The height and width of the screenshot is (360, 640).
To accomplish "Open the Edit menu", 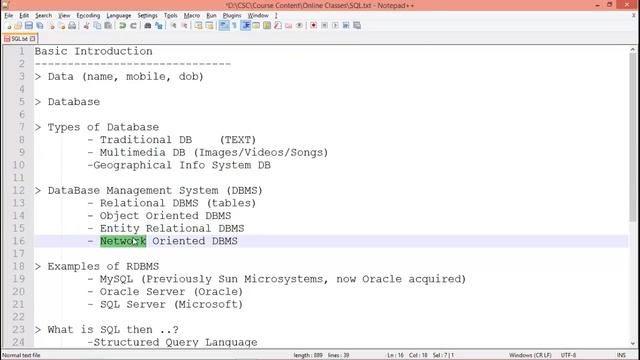I will 24,16.
